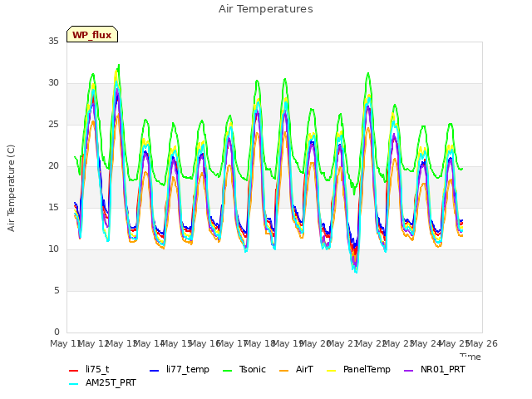Click the Air Temperatures chart title

coord(266,9)
